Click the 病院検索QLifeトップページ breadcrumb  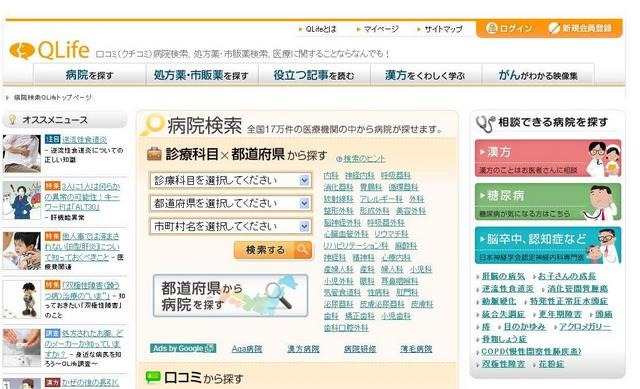click(53, 97)
